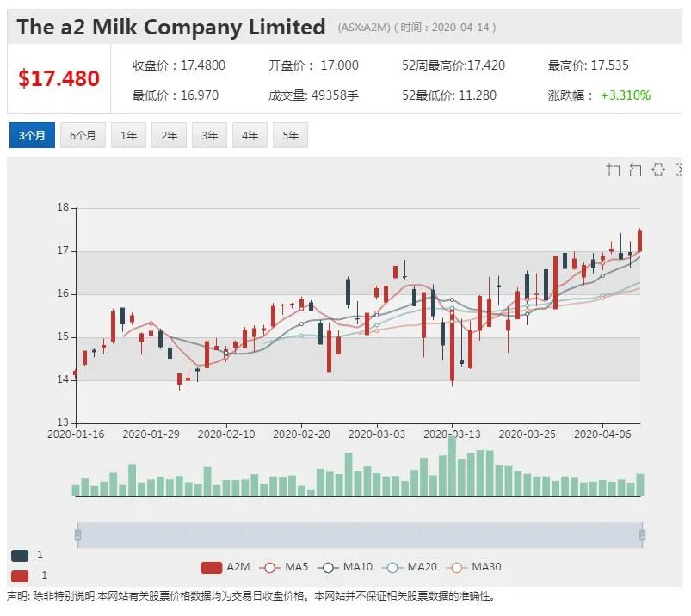This screenshot has width=691, height=616.
Task: Toggle the red '-1' visual map piece
Action: [x=29, y=576]
